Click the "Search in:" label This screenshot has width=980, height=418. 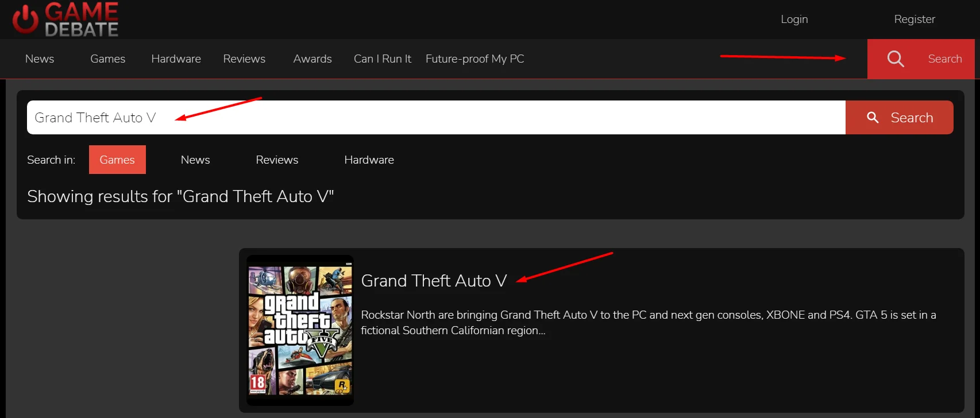click(51, 160)
